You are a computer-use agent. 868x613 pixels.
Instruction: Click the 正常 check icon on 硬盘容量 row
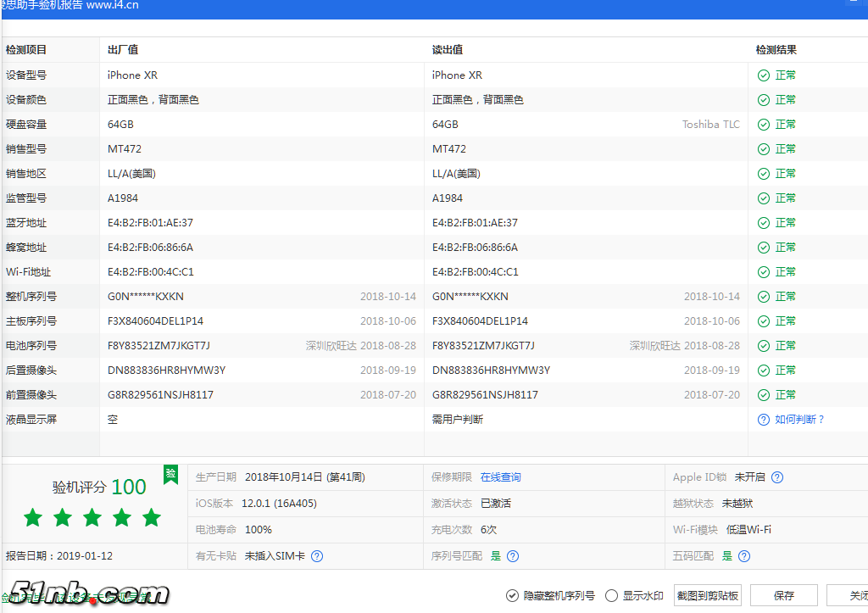pos(764,124)
